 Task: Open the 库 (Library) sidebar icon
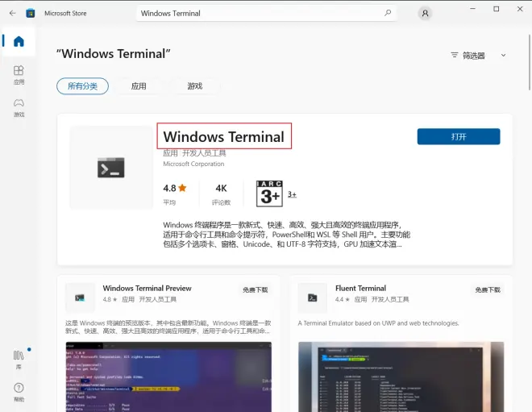coord(19,360)
